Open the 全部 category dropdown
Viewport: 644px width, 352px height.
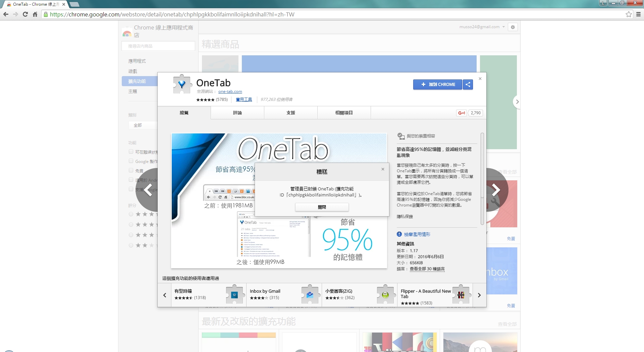(143, 125)
